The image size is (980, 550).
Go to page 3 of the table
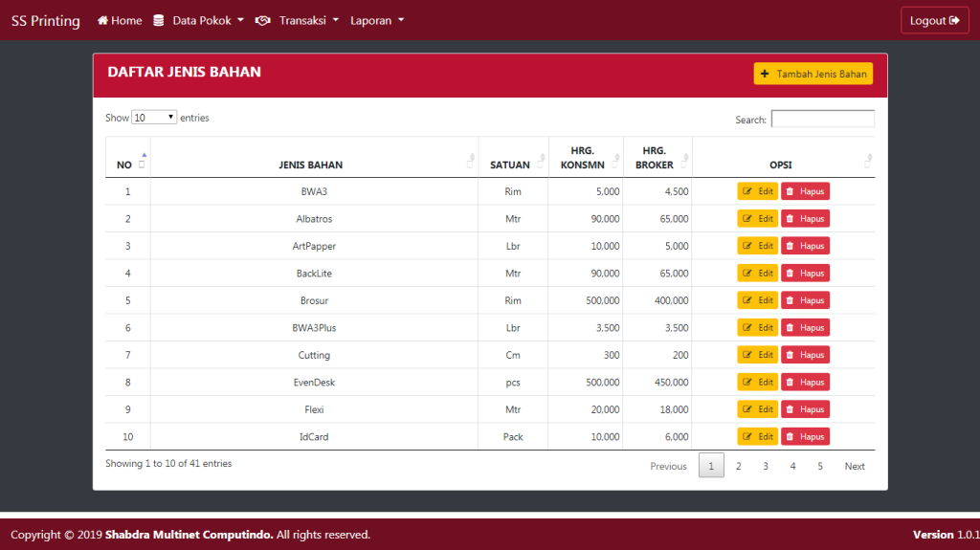coord(765,466)
